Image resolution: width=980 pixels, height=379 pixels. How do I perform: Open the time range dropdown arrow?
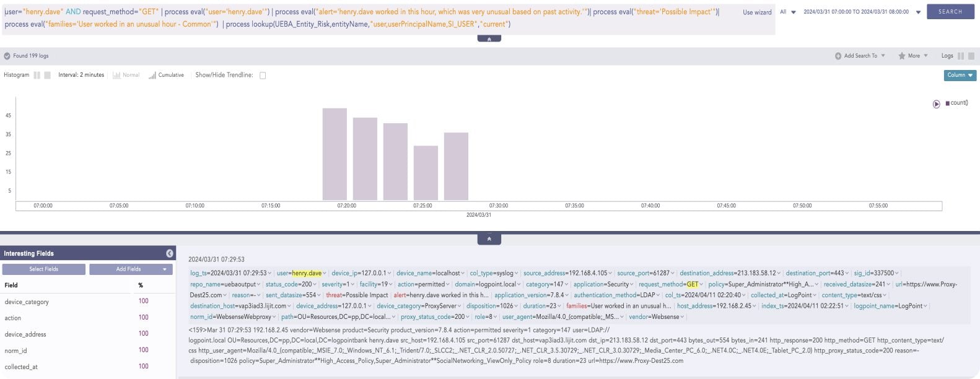pos(918,12)
